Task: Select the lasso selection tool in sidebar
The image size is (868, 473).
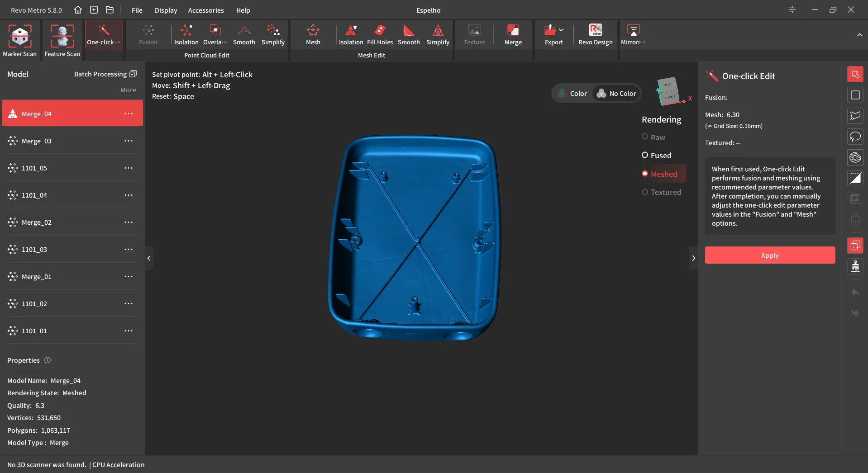Action: coord(855,137)
